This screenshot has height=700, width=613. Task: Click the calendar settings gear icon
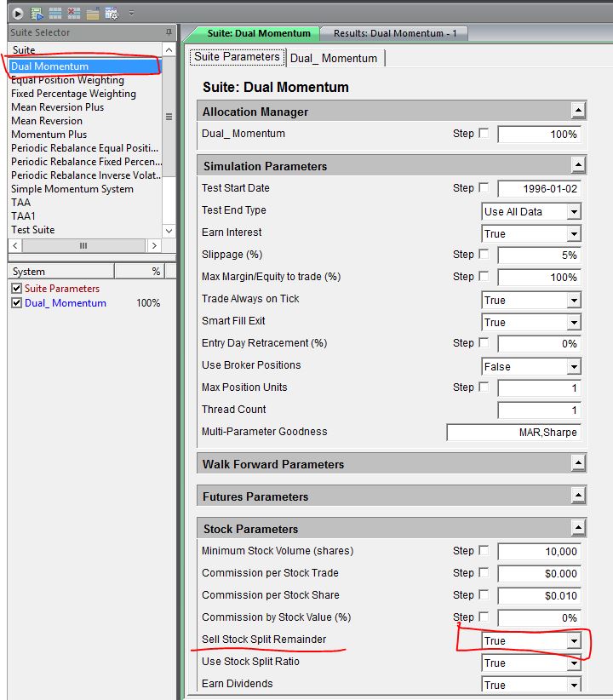112,14
